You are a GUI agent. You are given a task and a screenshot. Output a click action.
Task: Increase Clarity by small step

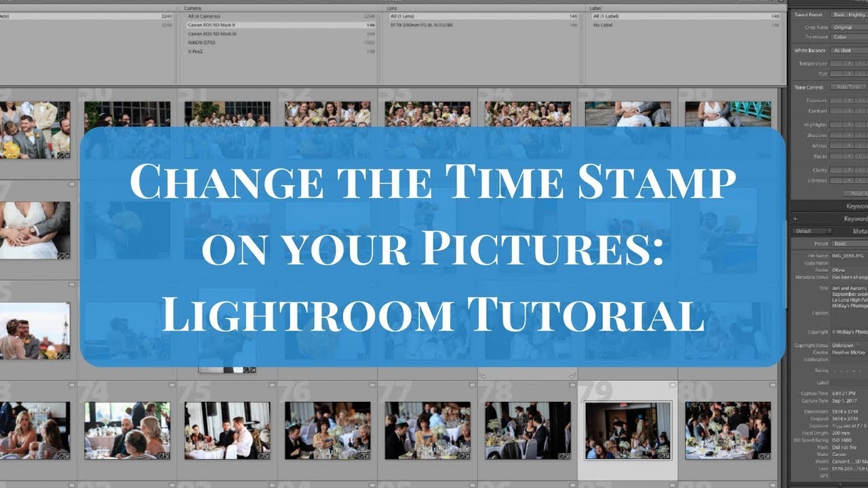point(859,170)
